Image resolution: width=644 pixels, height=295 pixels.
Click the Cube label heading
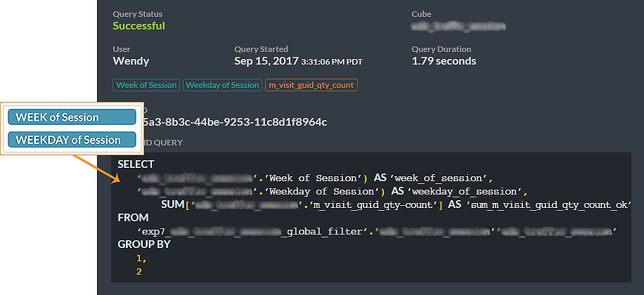tap(421, 14)
